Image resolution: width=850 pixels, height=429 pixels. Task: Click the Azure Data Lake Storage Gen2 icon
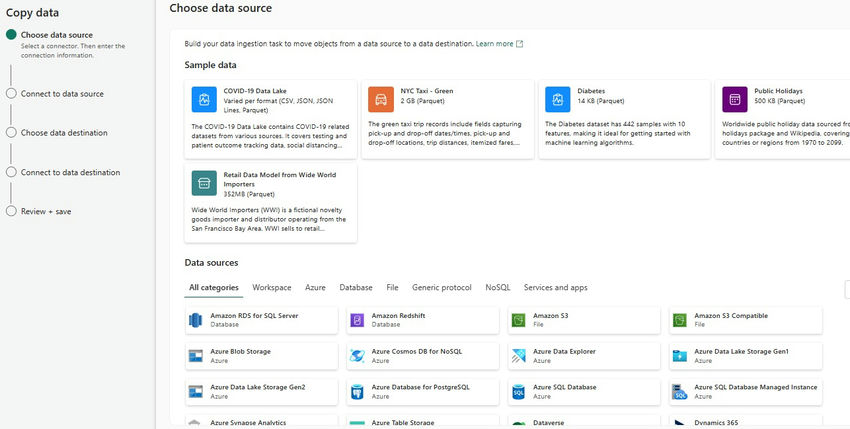195,392
